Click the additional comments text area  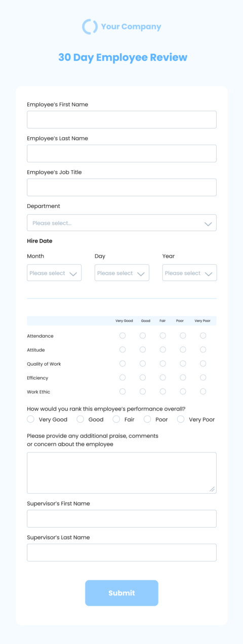click(x=121, y=473)
